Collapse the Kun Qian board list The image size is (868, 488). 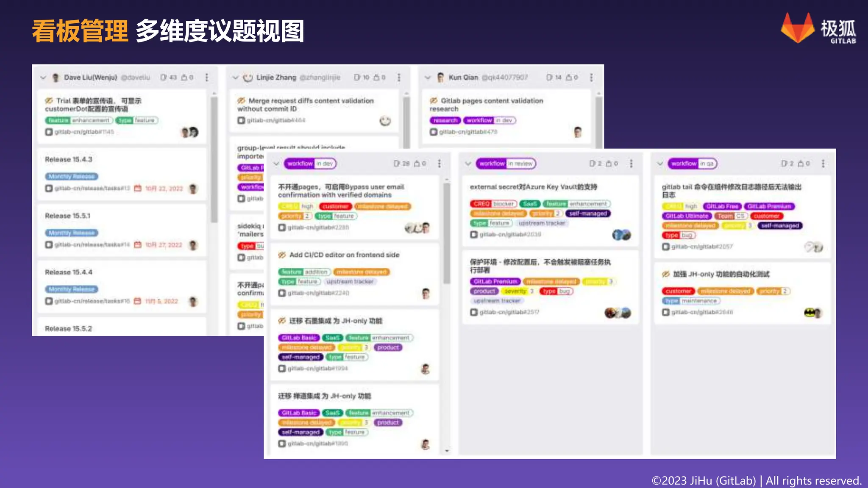(x=428, y=78)
